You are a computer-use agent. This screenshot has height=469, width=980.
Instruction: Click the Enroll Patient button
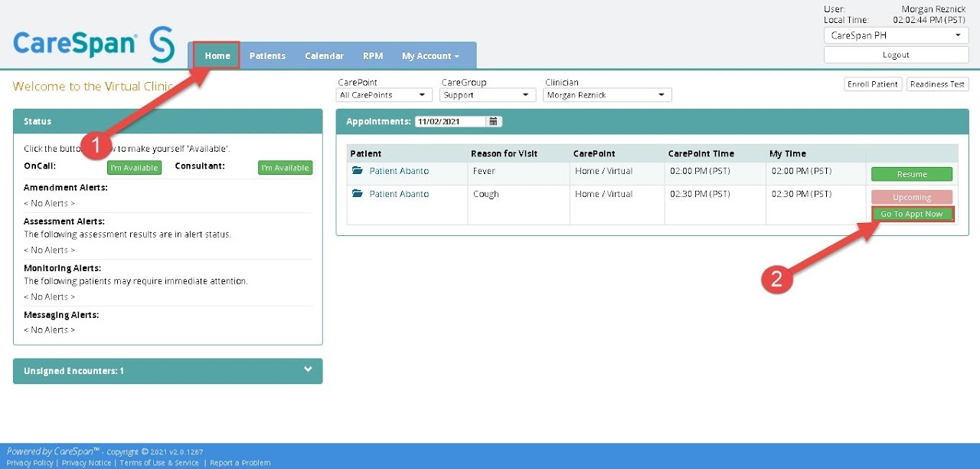[x=873, y=84]
